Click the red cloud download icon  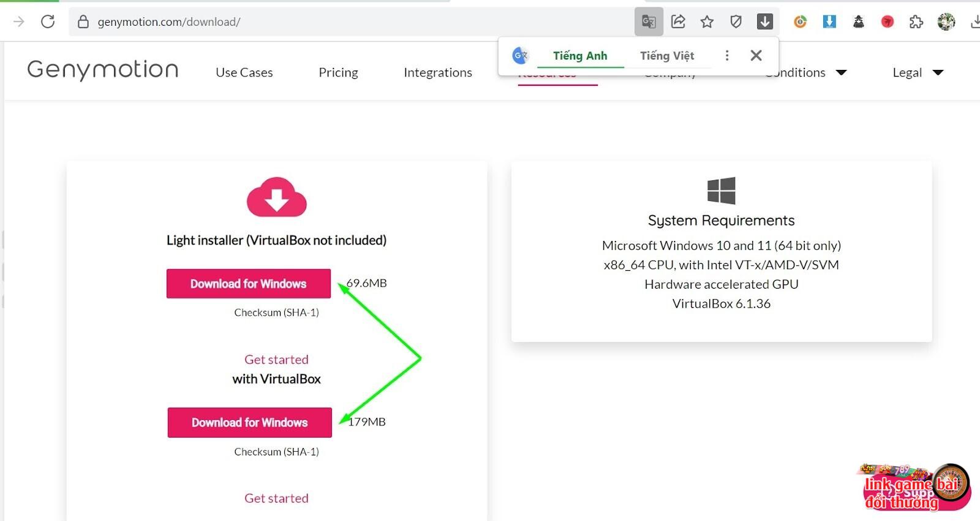(x=277, y=197)
